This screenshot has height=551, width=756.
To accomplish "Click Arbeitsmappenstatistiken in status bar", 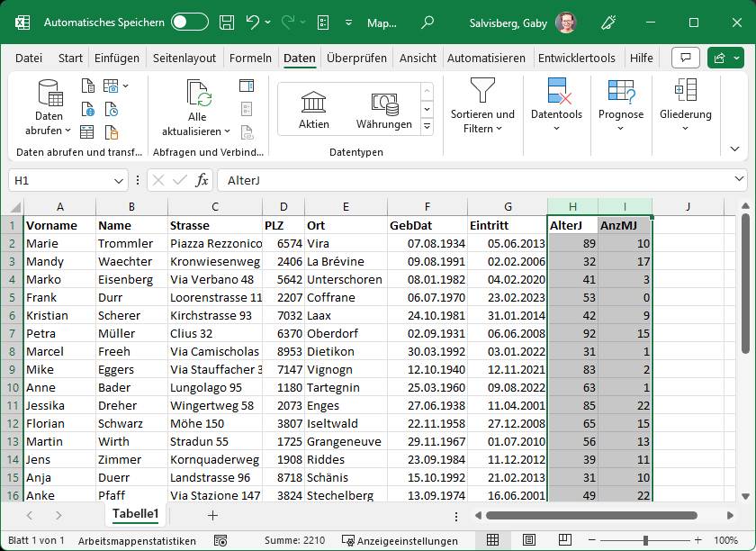I will 137,541.
